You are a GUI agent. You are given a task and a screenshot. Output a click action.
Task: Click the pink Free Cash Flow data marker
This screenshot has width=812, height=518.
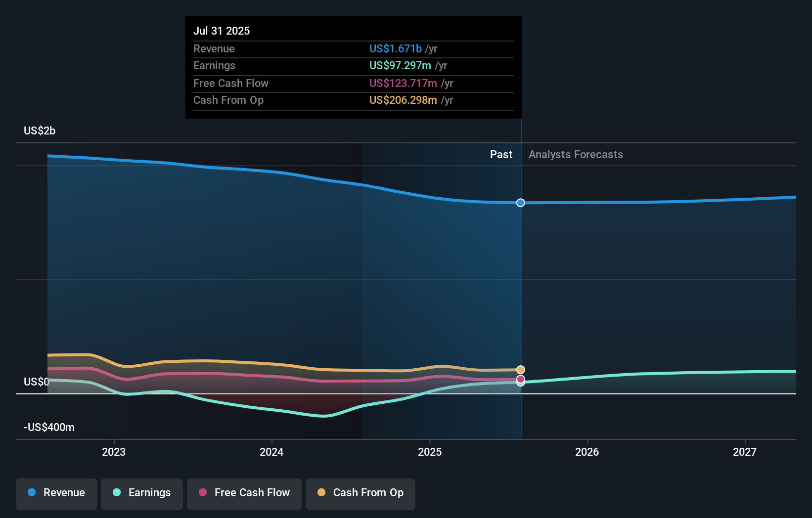pyautogui.click(x=521, y=379)
